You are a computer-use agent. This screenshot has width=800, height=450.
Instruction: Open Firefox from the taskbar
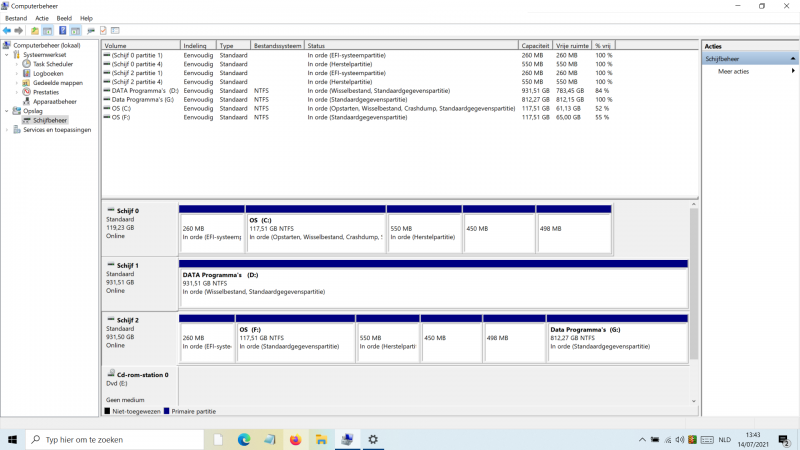click(295, 439)
